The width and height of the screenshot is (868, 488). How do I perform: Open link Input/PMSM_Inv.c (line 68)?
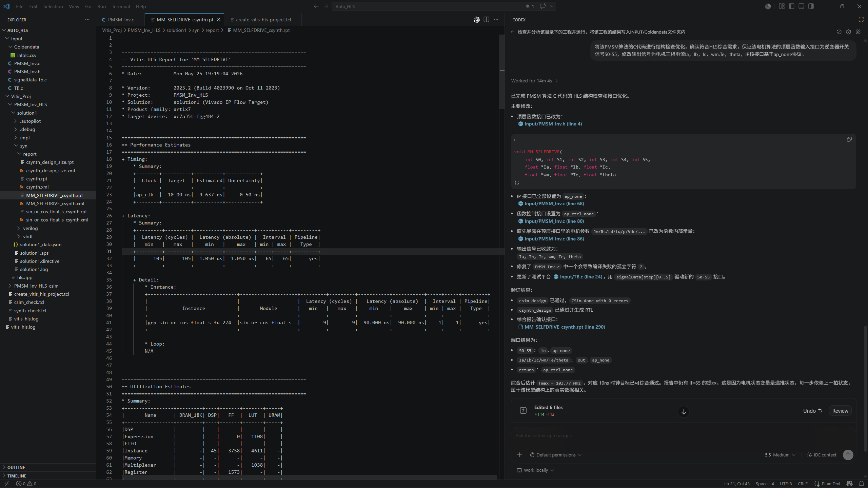(551, 203)
